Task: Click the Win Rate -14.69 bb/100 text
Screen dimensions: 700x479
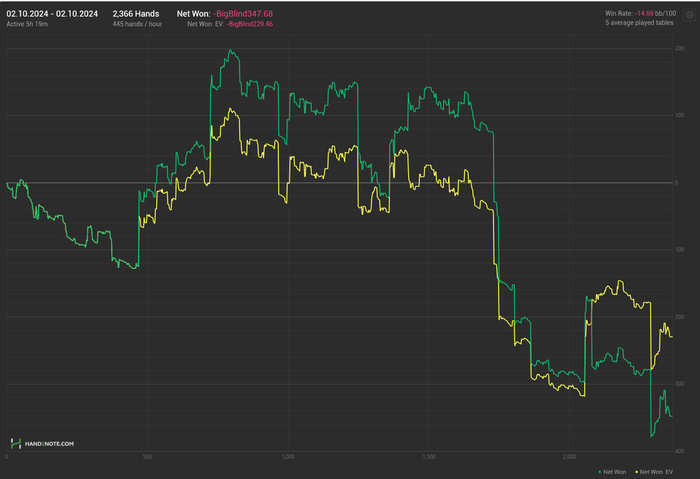Action: [x=641, y=13]
